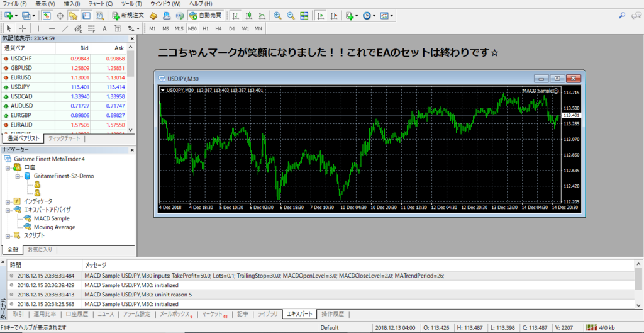This screenshot has width=644, height=333.
Task: Select the trendline tool
Action: [65, 28]
